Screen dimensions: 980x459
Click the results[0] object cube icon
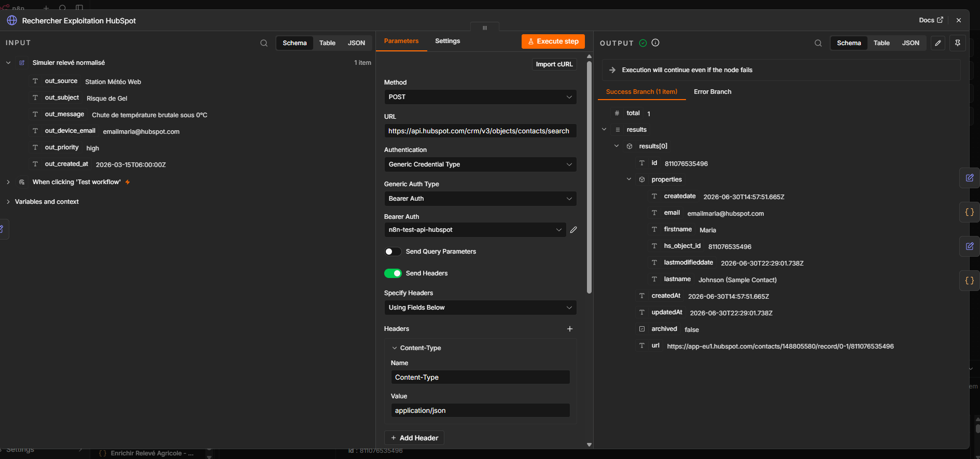pyautogui.click(x=629, y=146)
